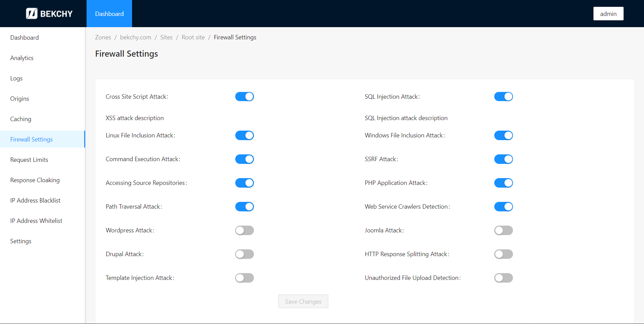Viewport: 644px width, 324px height.
Task: Open Dashboard in the sidebar
Action: point(42,37)
